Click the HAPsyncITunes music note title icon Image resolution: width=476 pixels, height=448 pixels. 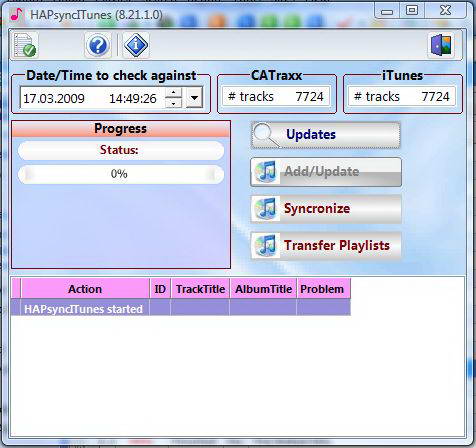[16, 15]
